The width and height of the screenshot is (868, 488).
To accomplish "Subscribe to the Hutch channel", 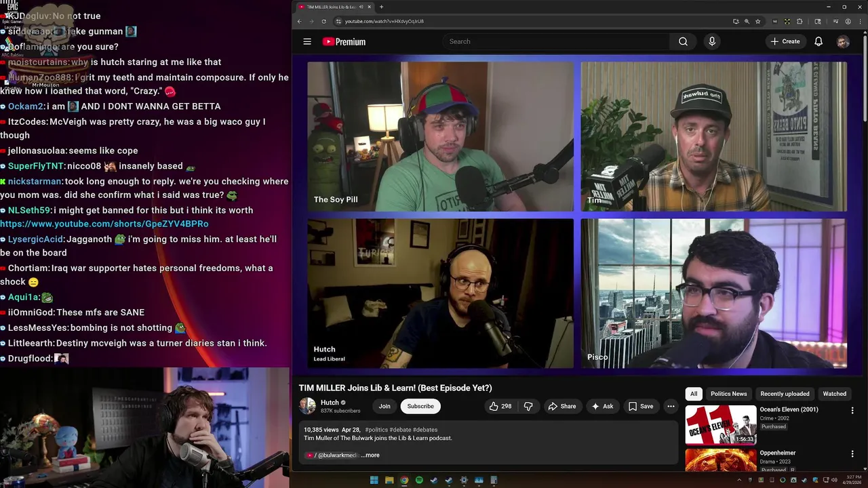I will 420,406.
